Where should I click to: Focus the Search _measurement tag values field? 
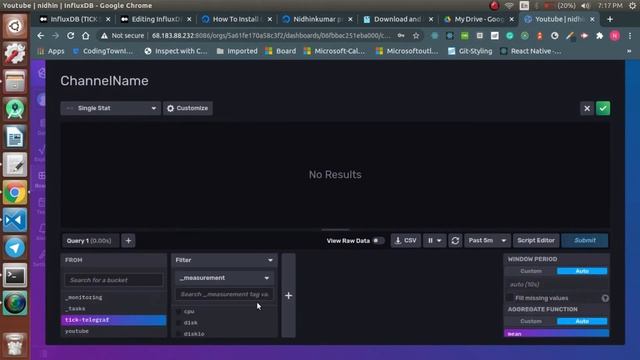[224, 294]
